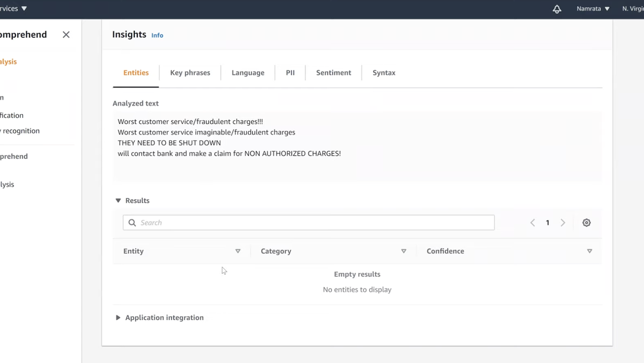The image size is (644, 363).
Task: Go to previous results page arrow
Action: click(532, 223)
